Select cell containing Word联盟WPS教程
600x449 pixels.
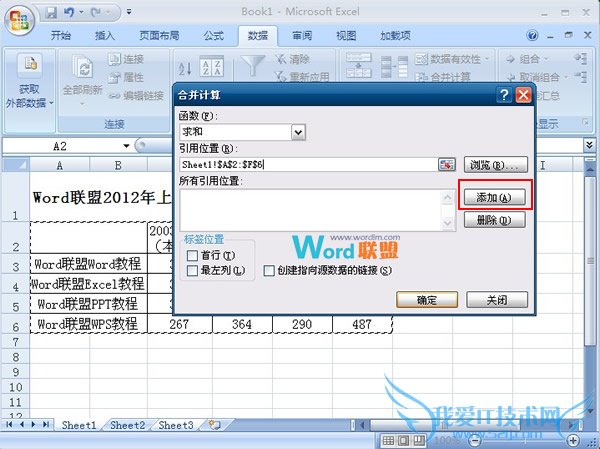click(x=88, y=324)
